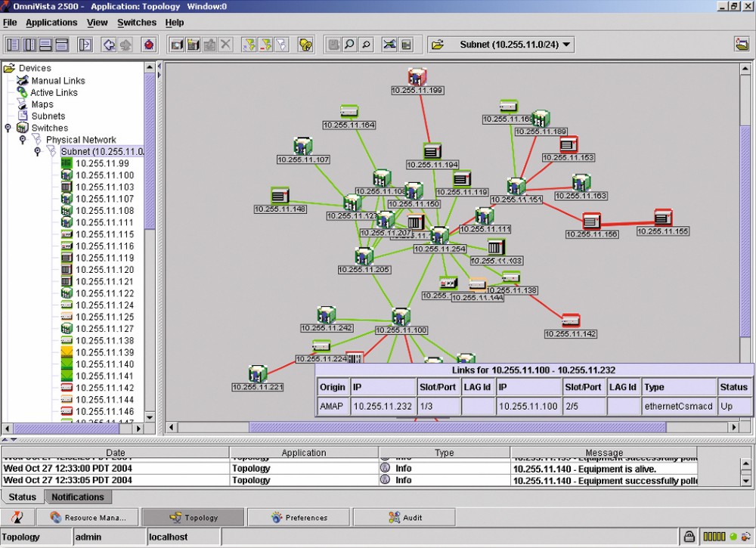756x548 pixels.
Task: Click the larger magnifying glass toolbar icon
Action: click(x=349, y=45)
